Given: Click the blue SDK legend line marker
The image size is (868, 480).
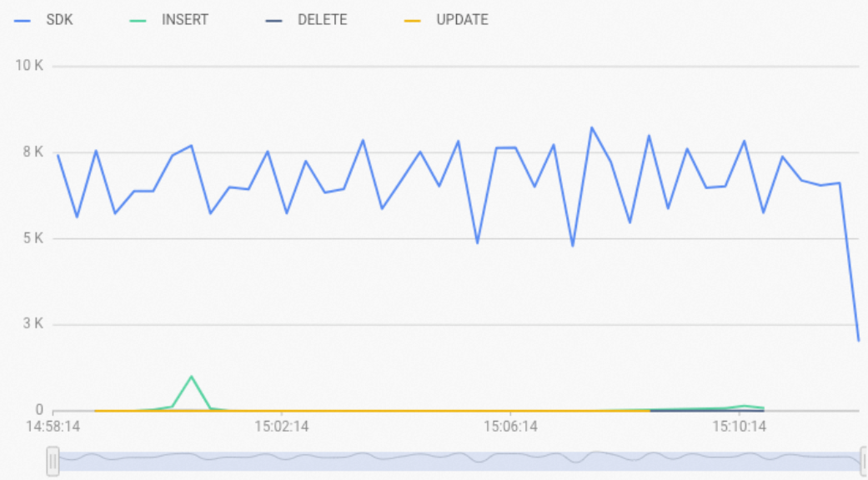Looking at the screenshot, I should coord(23,21).
